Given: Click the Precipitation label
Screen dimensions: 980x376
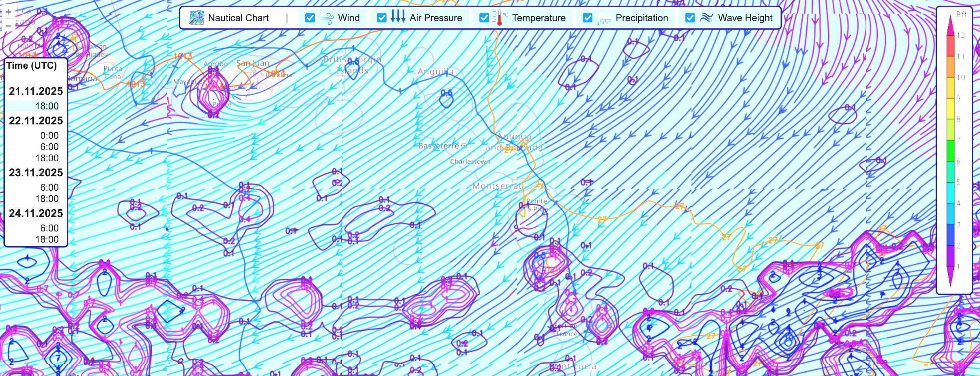Looking at the screenshot, I should tap(642, 18).
